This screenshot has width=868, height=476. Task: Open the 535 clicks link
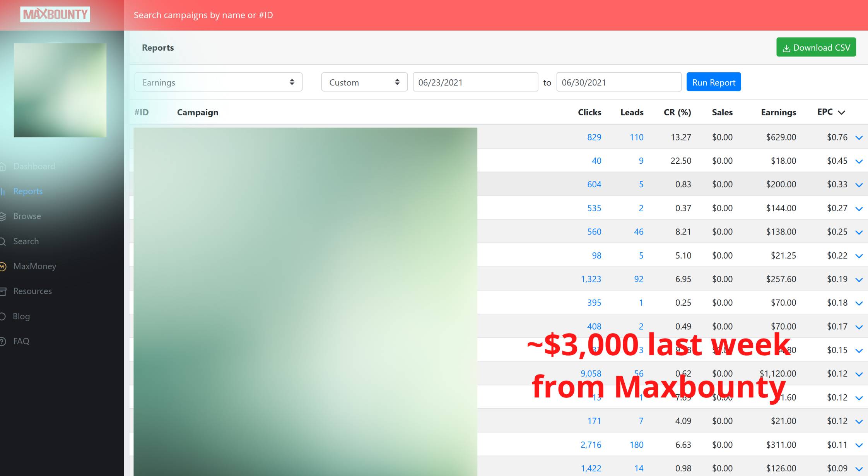point(594,208)
